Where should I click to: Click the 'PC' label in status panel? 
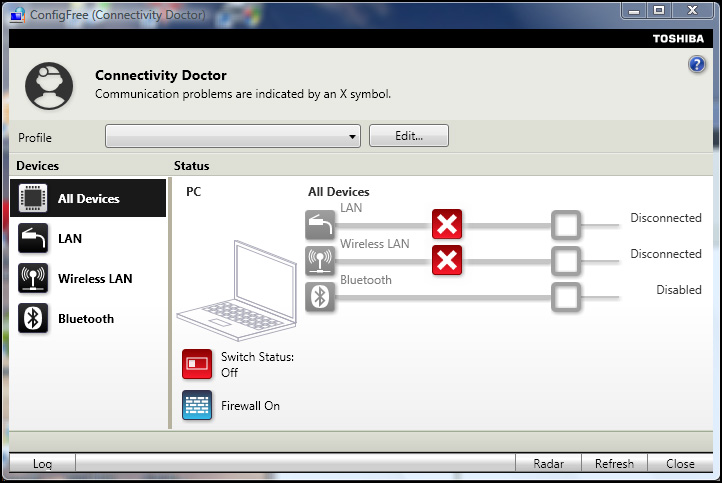194,192
